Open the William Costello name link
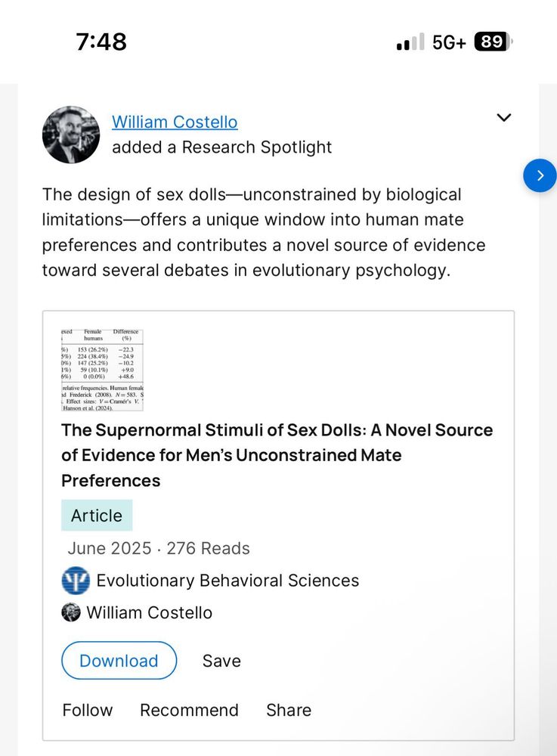The width and height of the screenshot is (557, 756). tap(175, 122)
